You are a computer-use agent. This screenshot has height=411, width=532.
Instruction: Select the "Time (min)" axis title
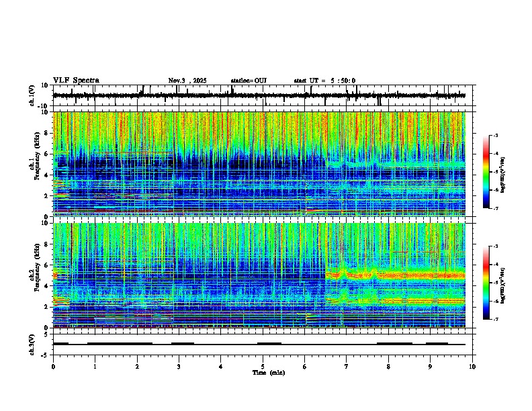coord(269,373)
